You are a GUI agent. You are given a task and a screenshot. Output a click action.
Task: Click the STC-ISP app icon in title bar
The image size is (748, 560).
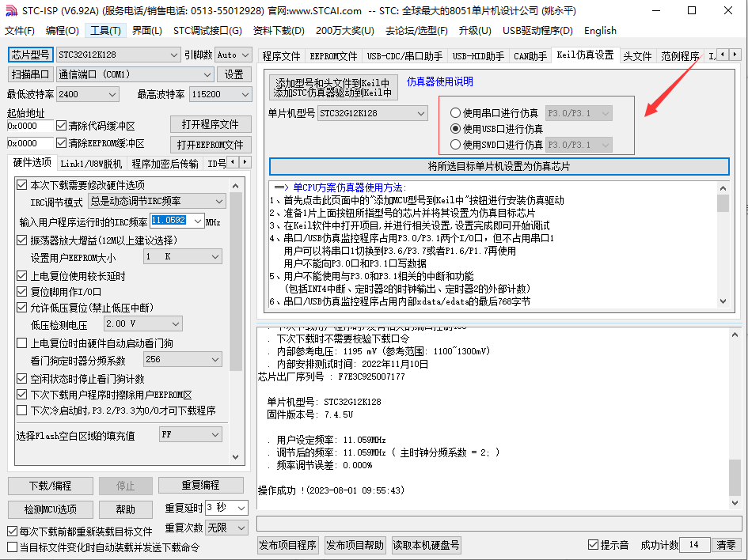(10, 10)
